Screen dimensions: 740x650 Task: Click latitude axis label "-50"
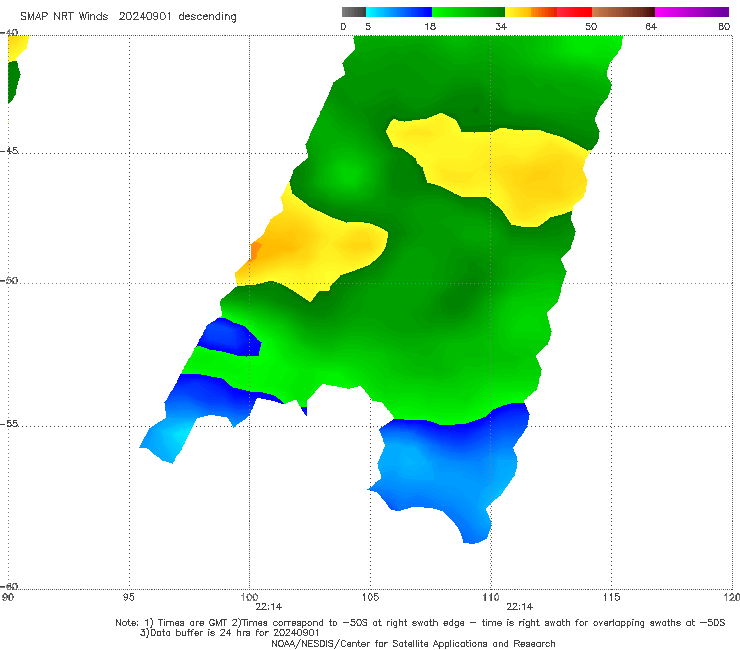click(9, 280)
